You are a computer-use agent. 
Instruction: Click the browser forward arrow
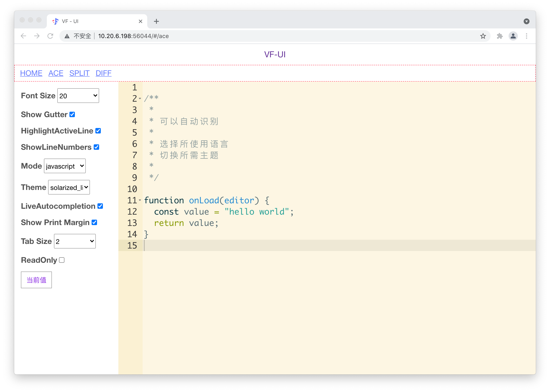[37, 36]
